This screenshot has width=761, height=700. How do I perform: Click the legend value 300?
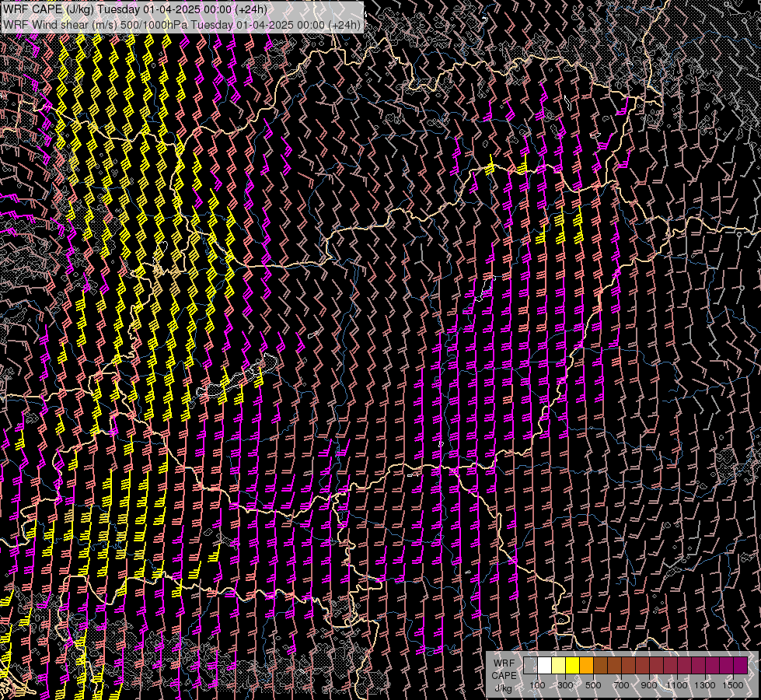[x=565, y=685]
